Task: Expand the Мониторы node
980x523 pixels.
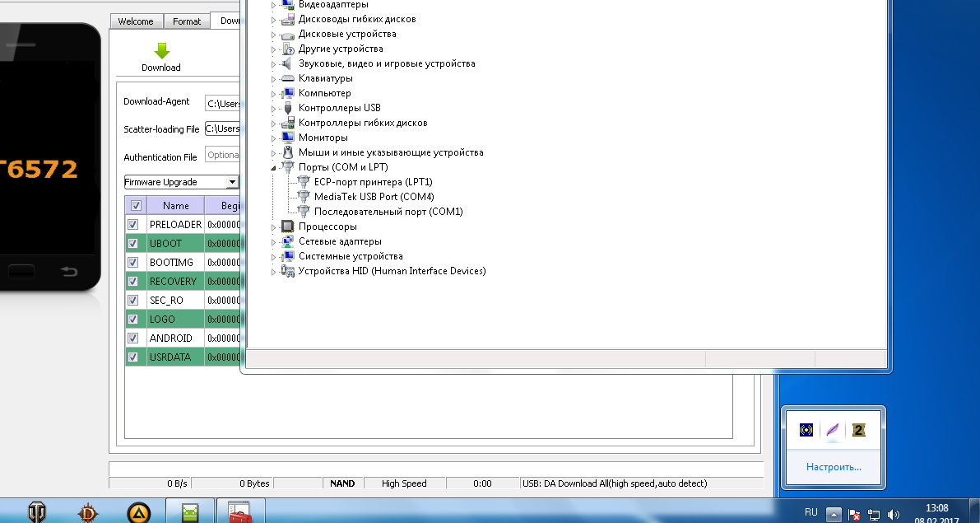Action: [274, 138]
